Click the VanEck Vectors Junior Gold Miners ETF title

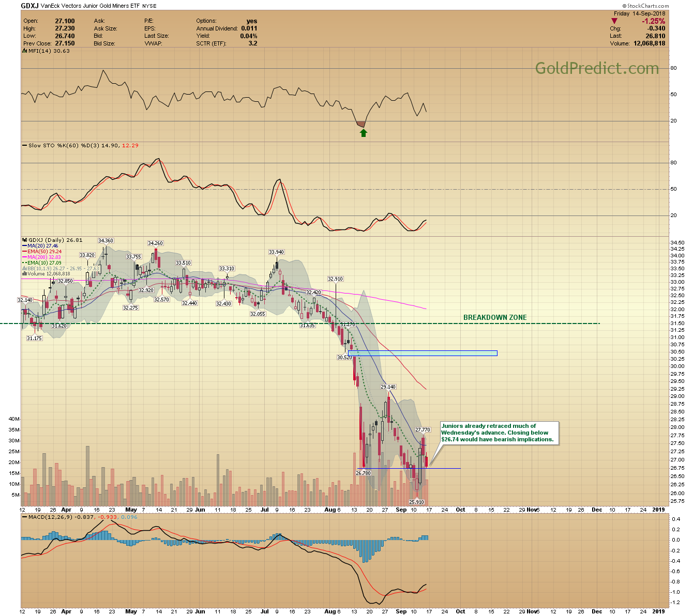pyautogui.click(x=91, y=6)
